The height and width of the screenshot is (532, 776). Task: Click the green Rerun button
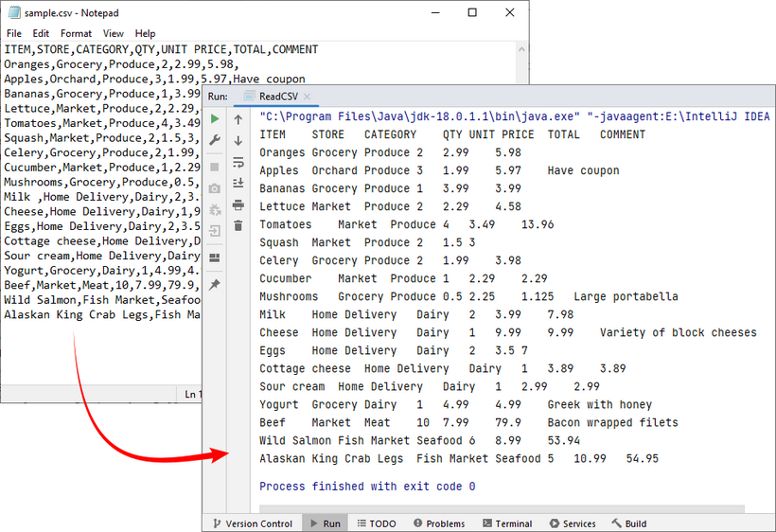[215, 119]
